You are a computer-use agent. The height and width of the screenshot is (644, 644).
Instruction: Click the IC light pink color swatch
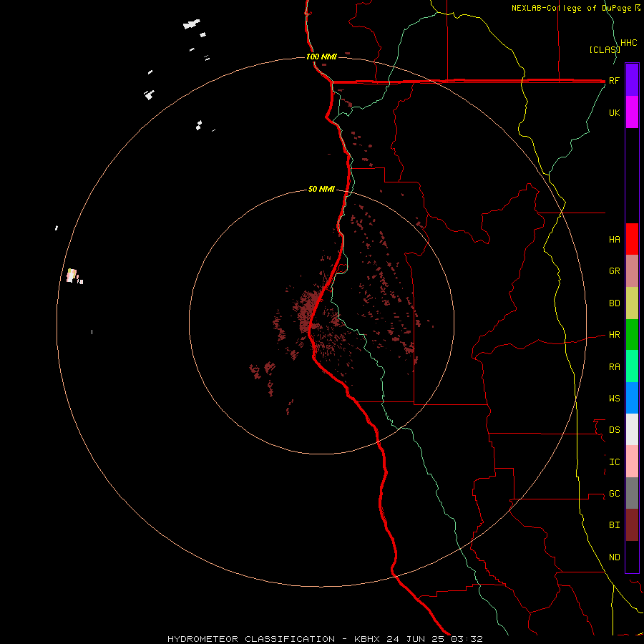coord(632,462)
